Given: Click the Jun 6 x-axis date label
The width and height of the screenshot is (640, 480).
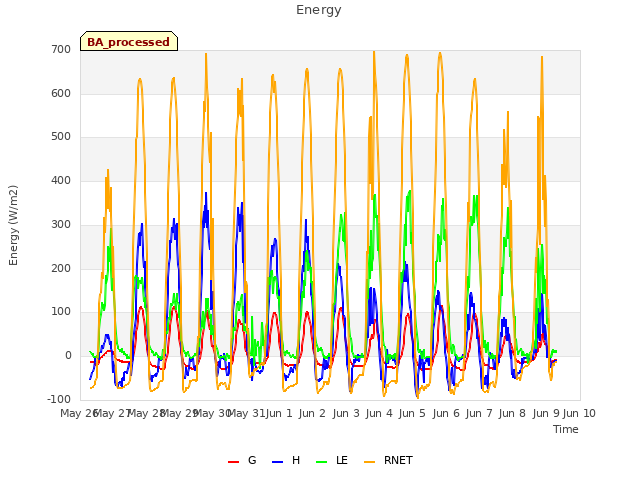Looking at the screenshot, I should click(x=446, y=413).
